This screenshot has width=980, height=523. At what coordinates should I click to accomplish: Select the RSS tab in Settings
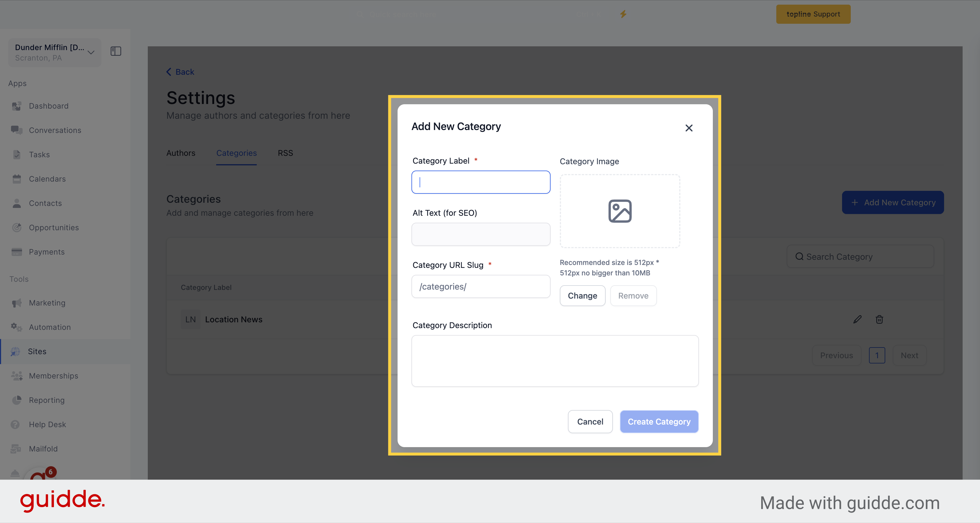click(x=285, y=153)
